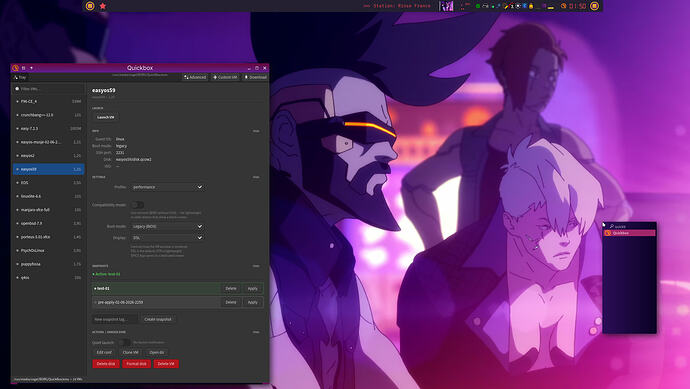Apply the pre-apply-02-06-2026 snapshot
690x389 pixels.
pos(253,302)
